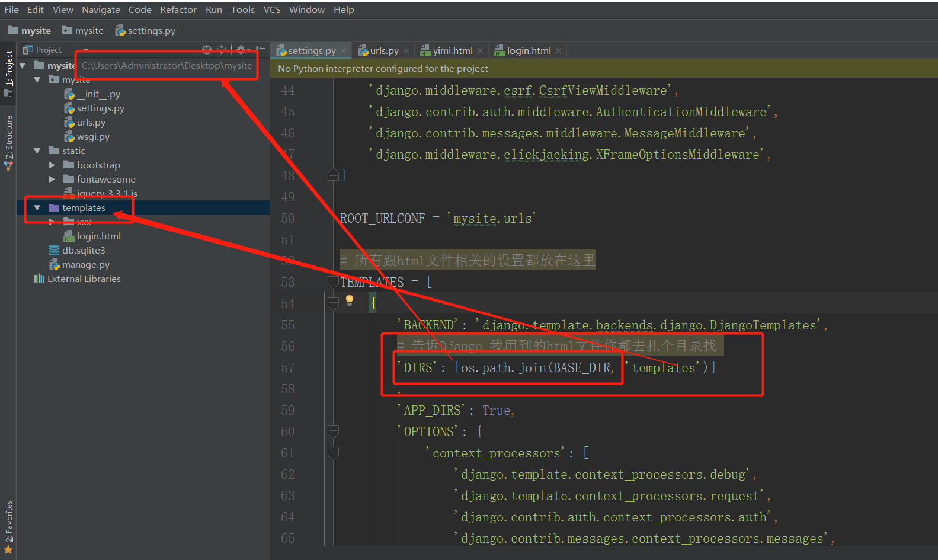The image size is (938, 560).
Task: Toggle fold marker at OPTIONS line 60
Action: point(334,431)
